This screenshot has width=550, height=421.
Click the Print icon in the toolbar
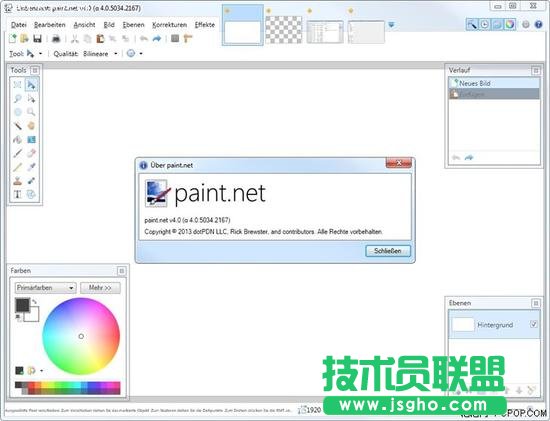coord(56,39)
